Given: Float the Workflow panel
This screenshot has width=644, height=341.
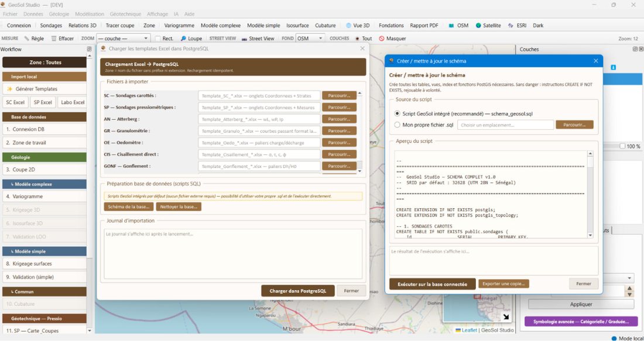Looking at the screenshot, I should (x=89, y=49).
